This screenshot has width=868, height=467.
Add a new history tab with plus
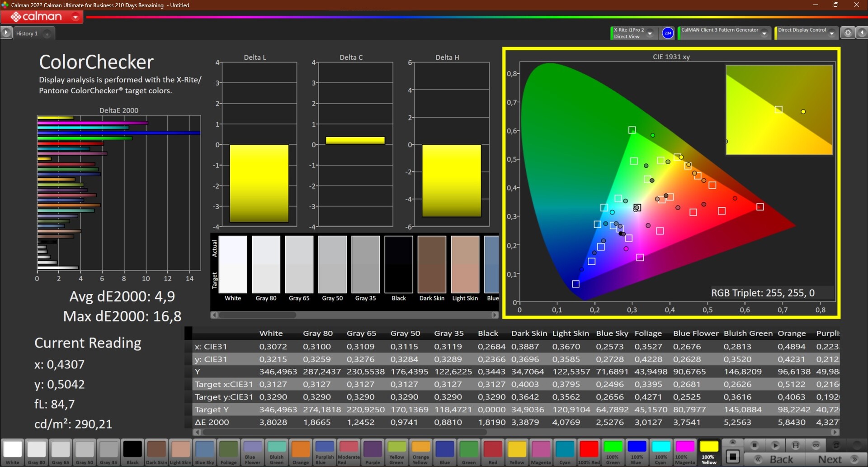[x=47, y=33]
